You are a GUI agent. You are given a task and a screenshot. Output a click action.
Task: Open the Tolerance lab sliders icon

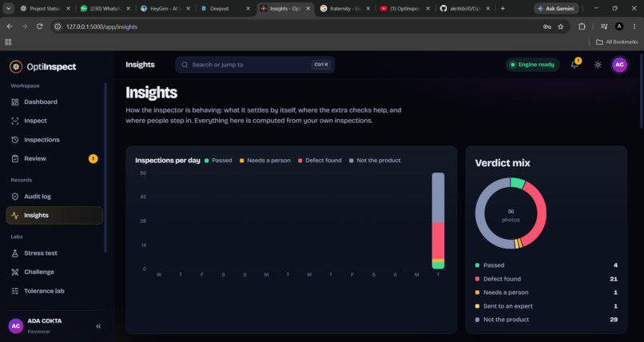[15, 291]
